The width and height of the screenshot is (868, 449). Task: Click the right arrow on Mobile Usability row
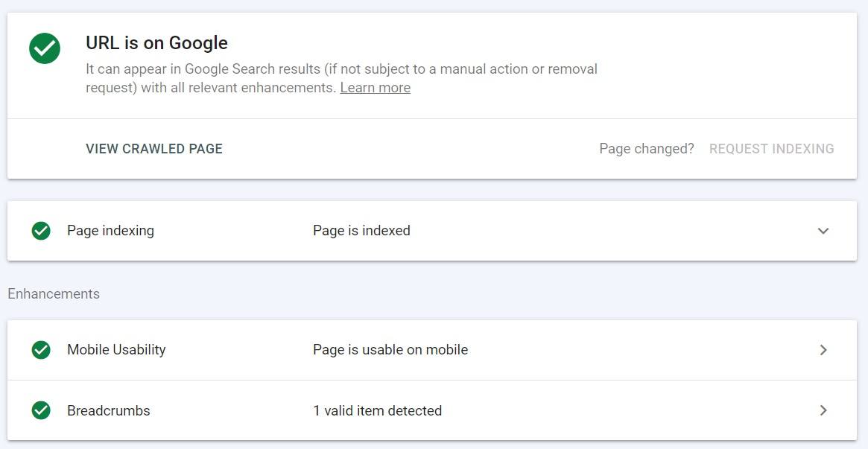click(x=823, y=349)
